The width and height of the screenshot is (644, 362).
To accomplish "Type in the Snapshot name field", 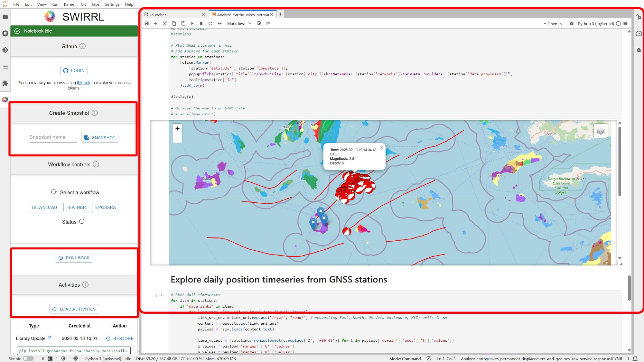I will pyautogui.click(x=53, y=137).
